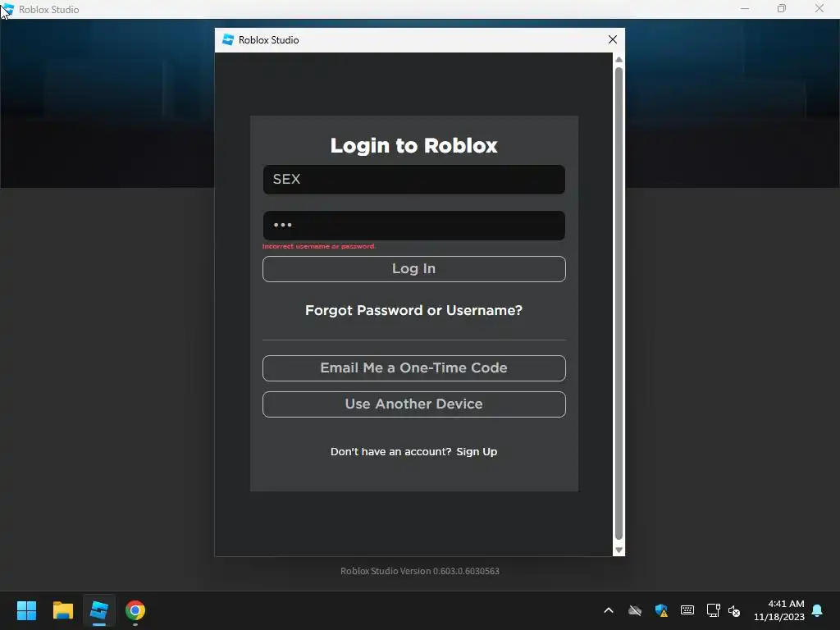
Task: Launch Google Chrome from the taskbar
Action: [x=135, y=610]
